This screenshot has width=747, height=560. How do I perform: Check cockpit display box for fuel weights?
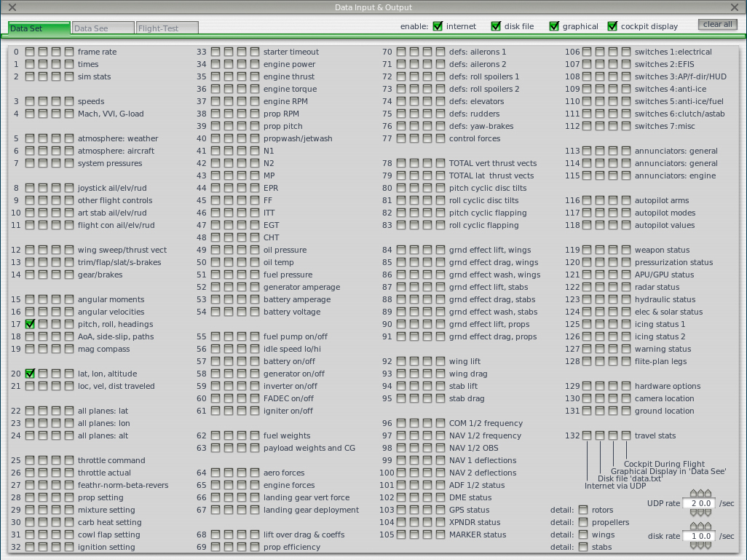click(255, 435)
